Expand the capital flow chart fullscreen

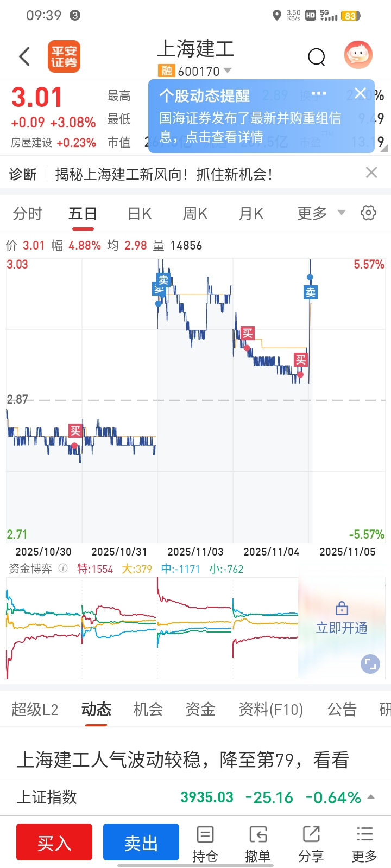[x=370, y=664]
